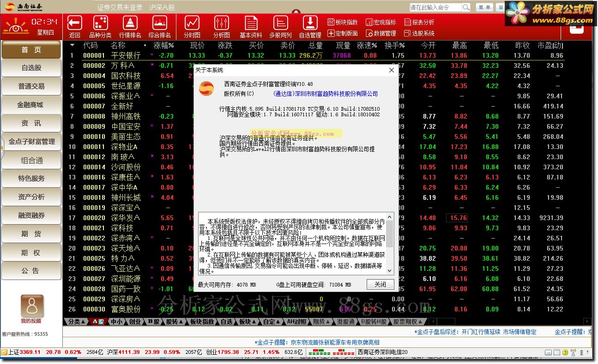
Task: Expand the 板块指数 bottom tab
Action: (x=202, y=322)
